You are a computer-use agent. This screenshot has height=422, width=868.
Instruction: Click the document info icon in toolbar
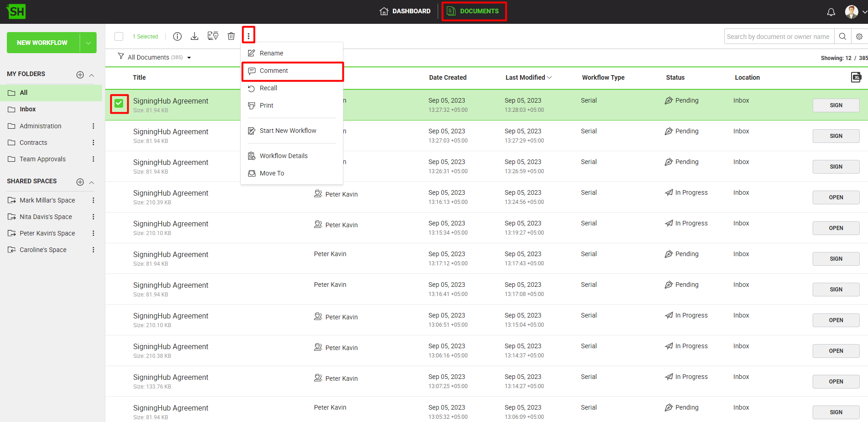pos(177,36)
